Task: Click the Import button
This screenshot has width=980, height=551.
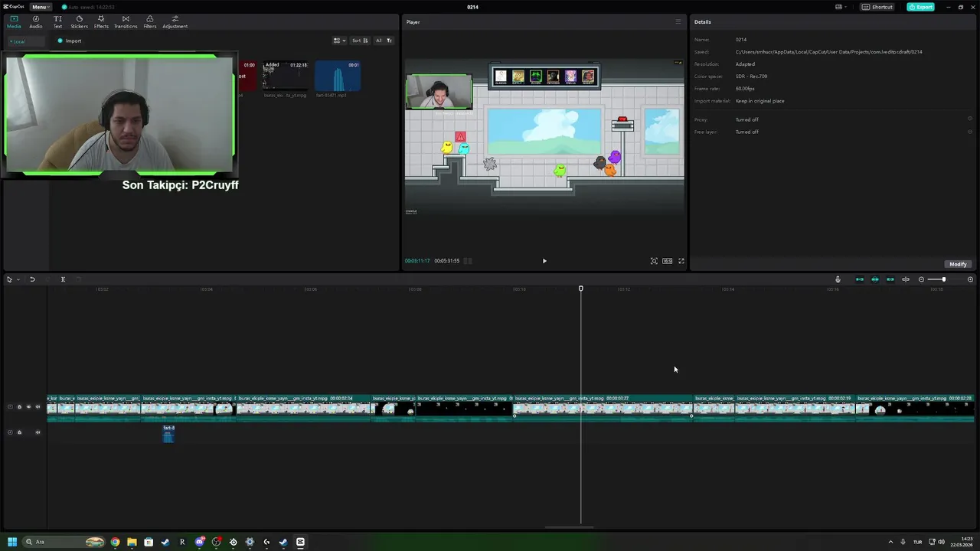Action: [70, 41]
